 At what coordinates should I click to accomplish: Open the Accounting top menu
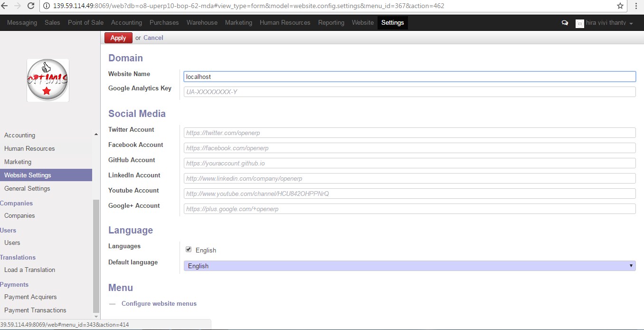pos(126,23)
